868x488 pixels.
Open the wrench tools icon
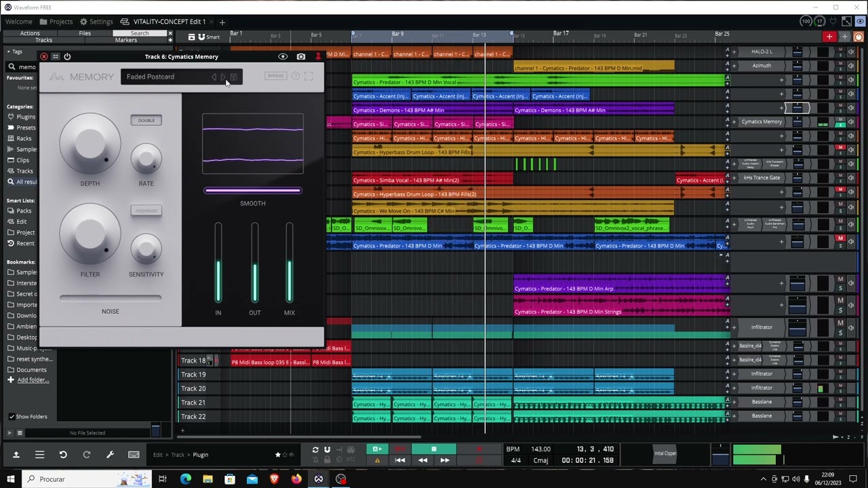pos(110,455)
